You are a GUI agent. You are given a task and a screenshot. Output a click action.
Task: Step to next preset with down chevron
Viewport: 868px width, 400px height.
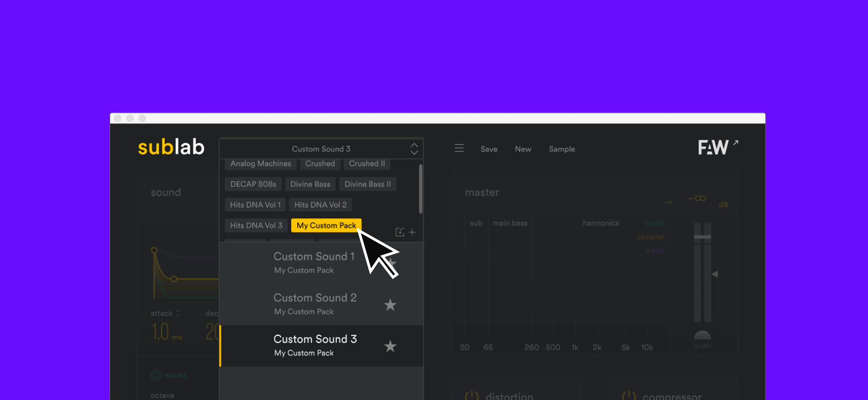coord(414,153)
